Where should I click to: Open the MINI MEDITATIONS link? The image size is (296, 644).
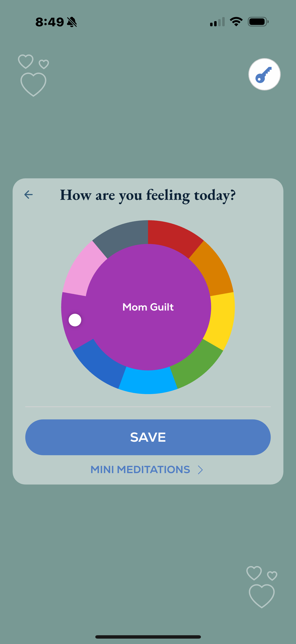coord(140,470)
